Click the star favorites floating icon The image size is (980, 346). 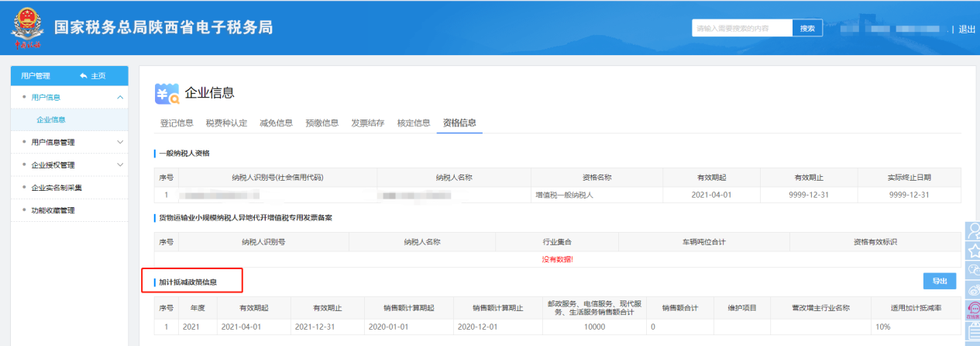click(972, 251)
